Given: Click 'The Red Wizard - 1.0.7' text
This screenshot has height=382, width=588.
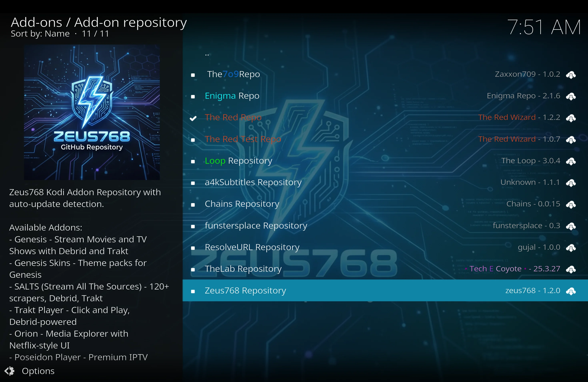Looking at the screenshot, I should pyautogui.click(x=519, y=139).
